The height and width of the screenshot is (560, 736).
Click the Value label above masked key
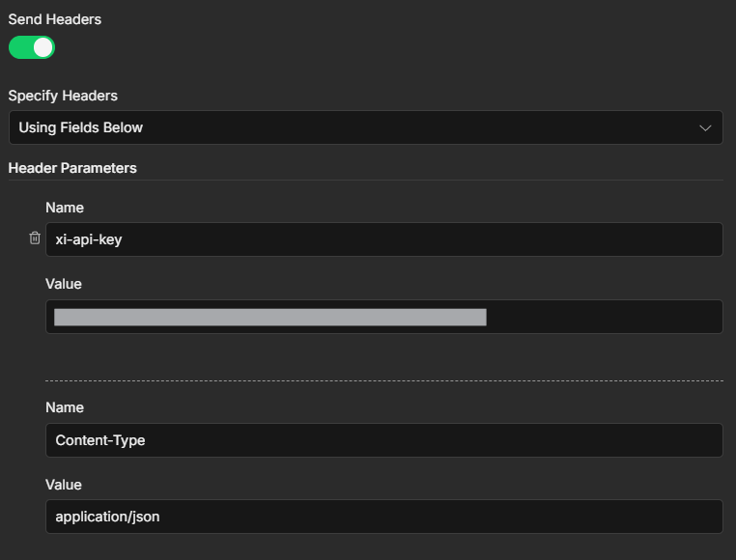click(x=64, y=284)
